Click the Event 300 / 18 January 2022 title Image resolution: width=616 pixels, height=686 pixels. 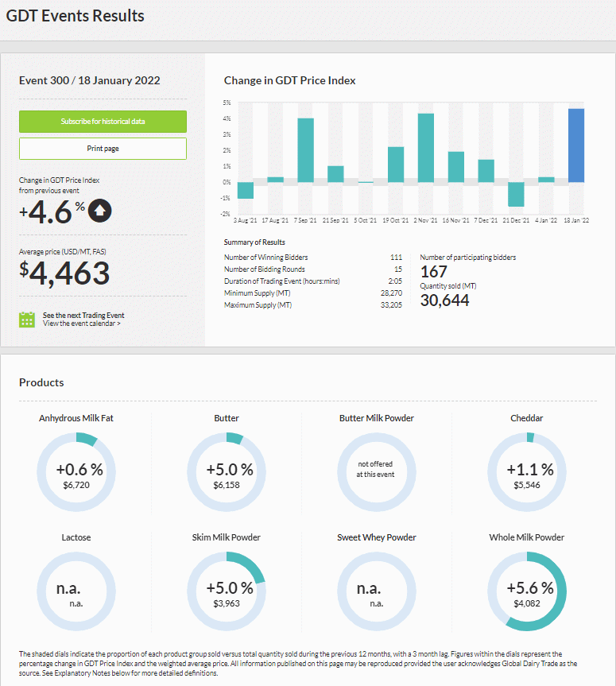[x=89, y=80]
